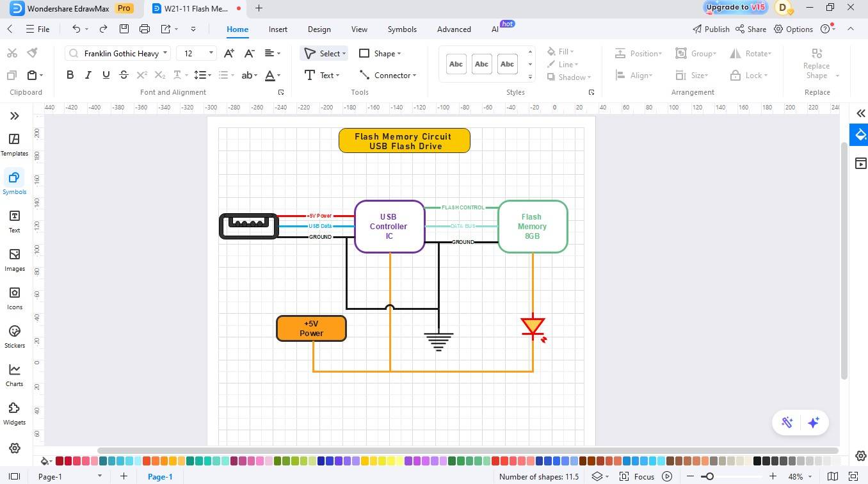The height and width of the screenshot is (484, 868).
Task: Toggle bold formatting
Action: (70, 75)
